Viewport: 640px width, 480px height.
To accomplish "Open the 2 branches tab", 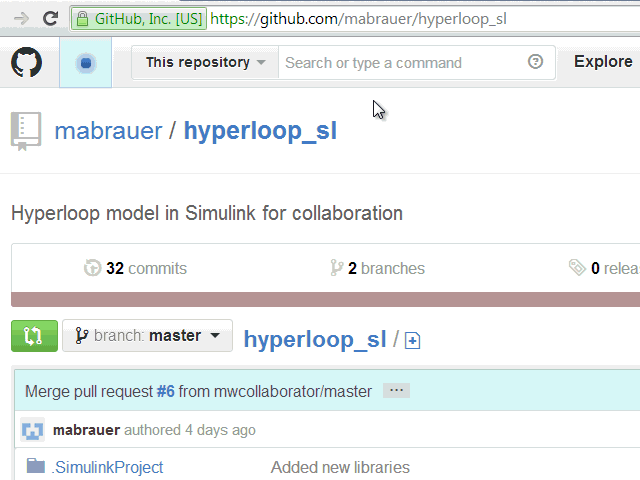I will 377,268.
